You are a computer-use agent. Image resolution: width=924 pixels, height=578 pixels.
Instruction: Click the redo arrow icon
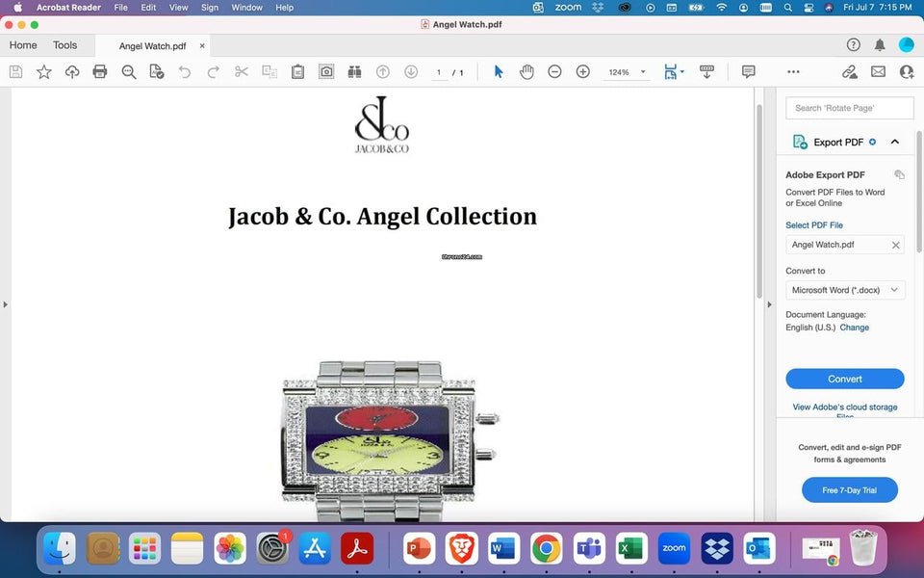(214, 72)
